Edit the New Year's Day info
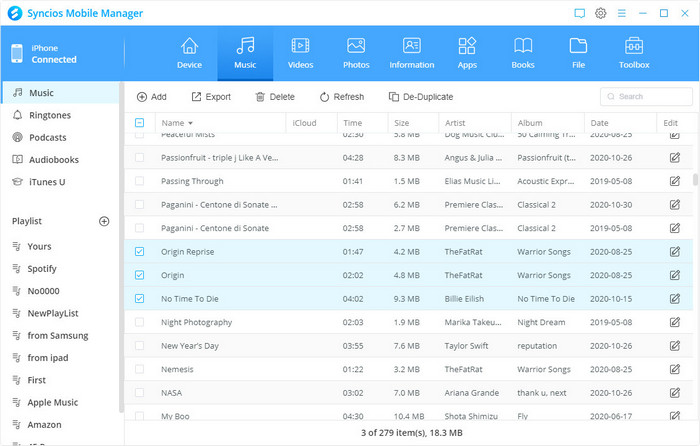700x446 pixels. click(675, 346)
